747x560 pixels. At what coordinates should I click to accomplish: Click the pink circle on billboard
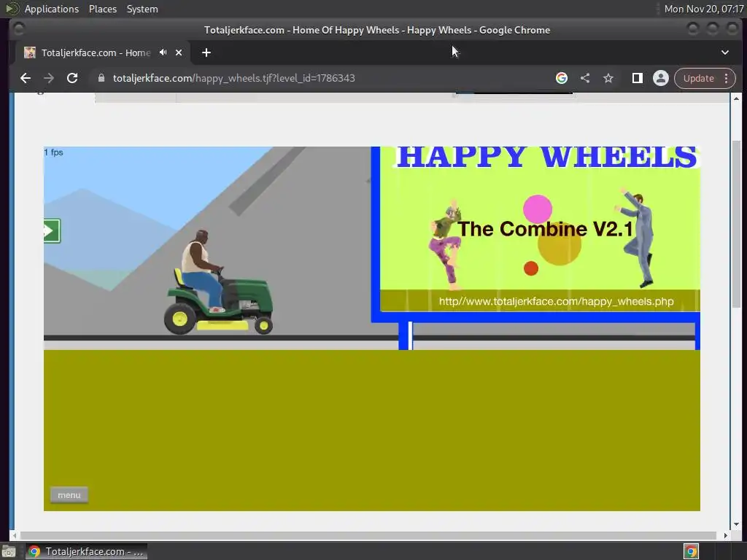pyautogui.click(x=538, y=209)
